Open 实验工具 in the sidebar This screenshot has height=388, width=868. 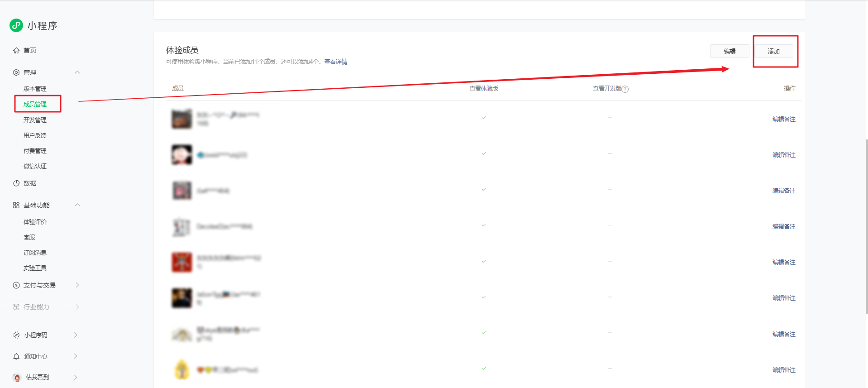[x=35, y=268]
